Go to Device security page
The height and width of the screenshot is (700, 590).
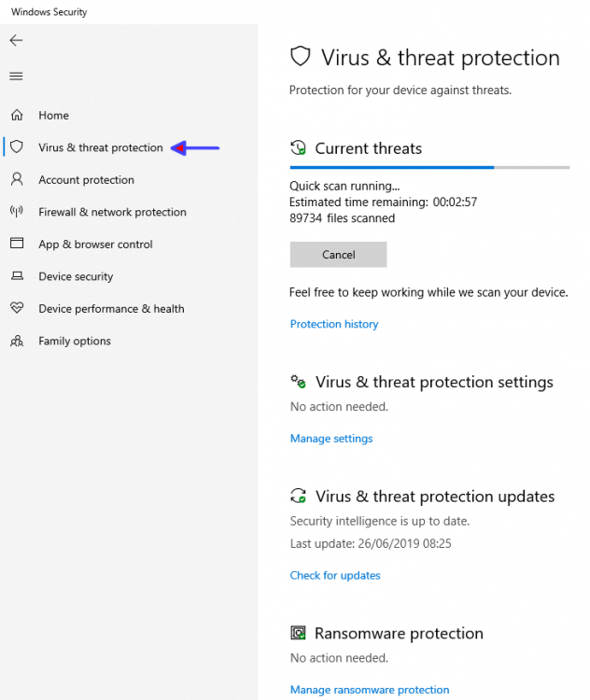click(76, 276)
